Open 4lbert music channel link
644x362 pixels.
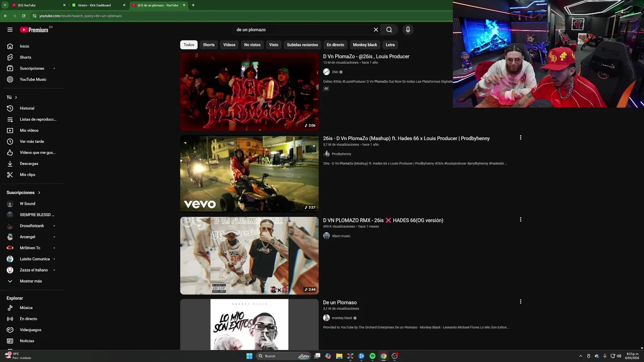[x=341, y=236]
